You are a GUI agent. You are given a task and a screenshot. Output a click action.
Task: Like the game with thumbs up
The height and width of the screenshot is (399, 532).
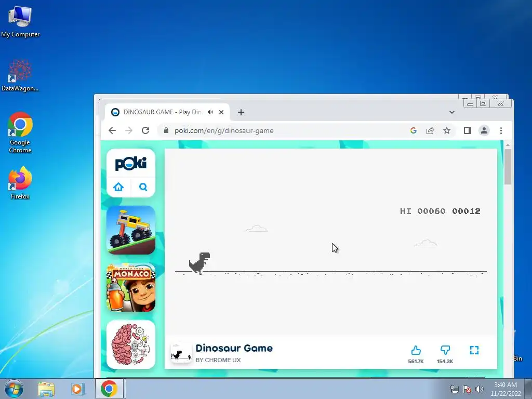click(x=416, y=350)
